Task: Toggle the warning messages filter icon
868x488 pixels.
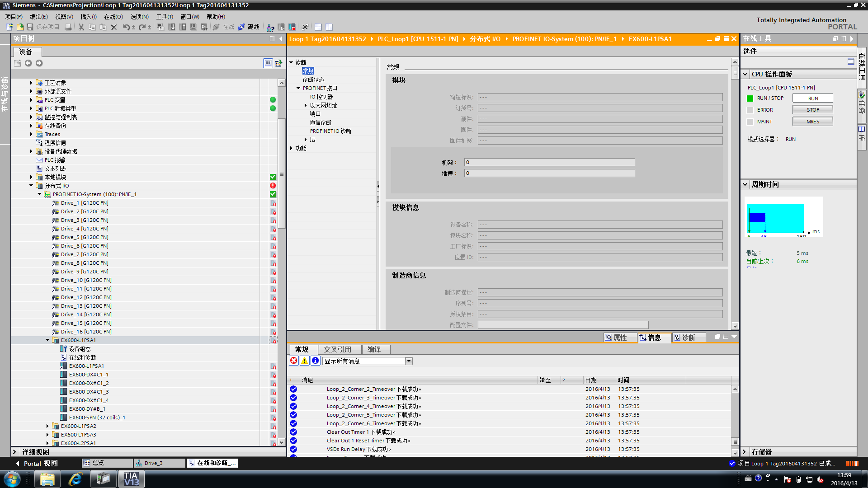Action: (305, 361)
